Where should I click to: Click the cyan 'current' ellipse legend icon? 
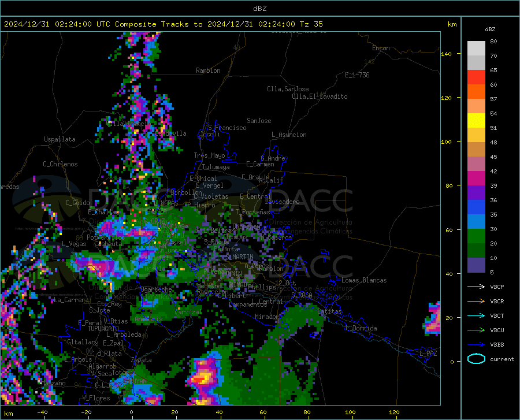click(476, 359)
